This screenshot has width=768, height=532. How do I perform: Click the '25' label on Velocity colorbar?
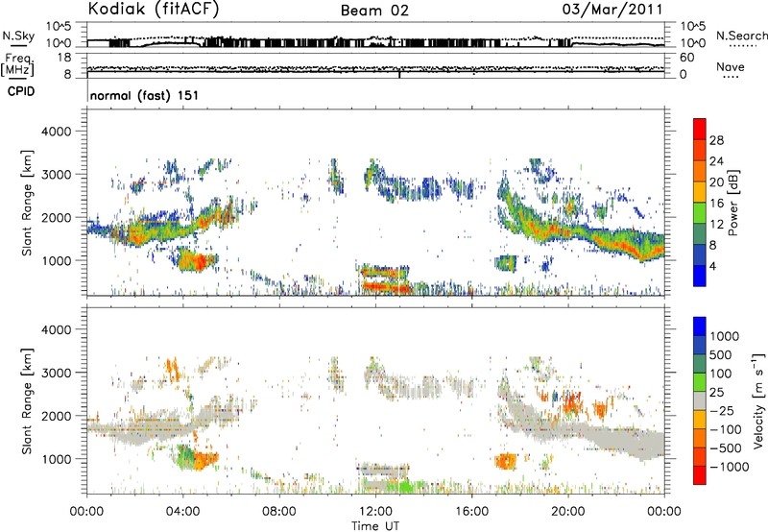coord(717,392)
